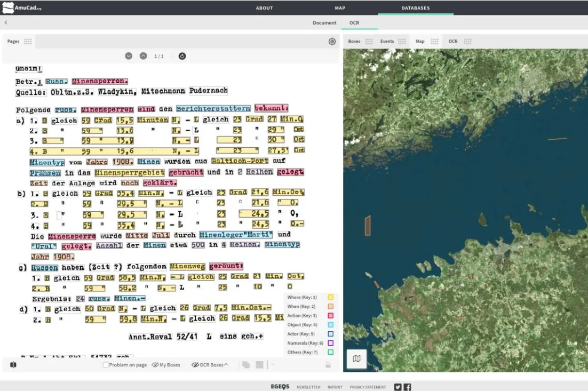Go to next page with down arrow
The image size is (588, 391).
pyautogui.click(x=129, y=56)
